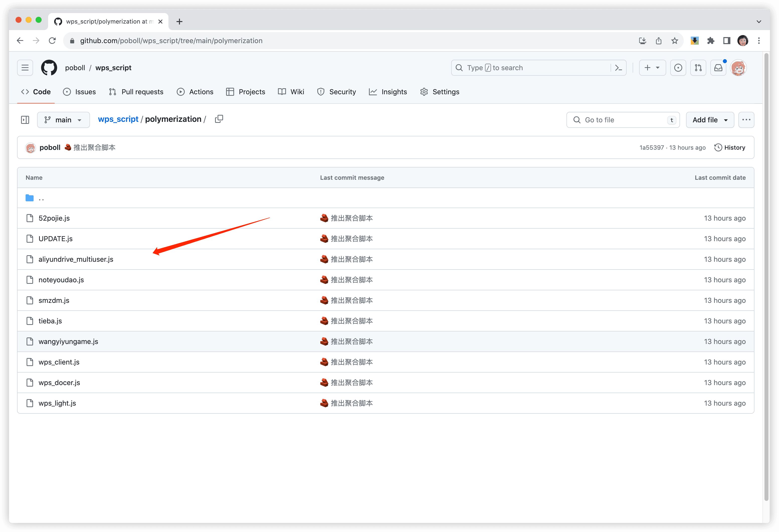Screen dimensions: 779x532
Task: Expand the main branch dropdown
Action: (63, 120)
